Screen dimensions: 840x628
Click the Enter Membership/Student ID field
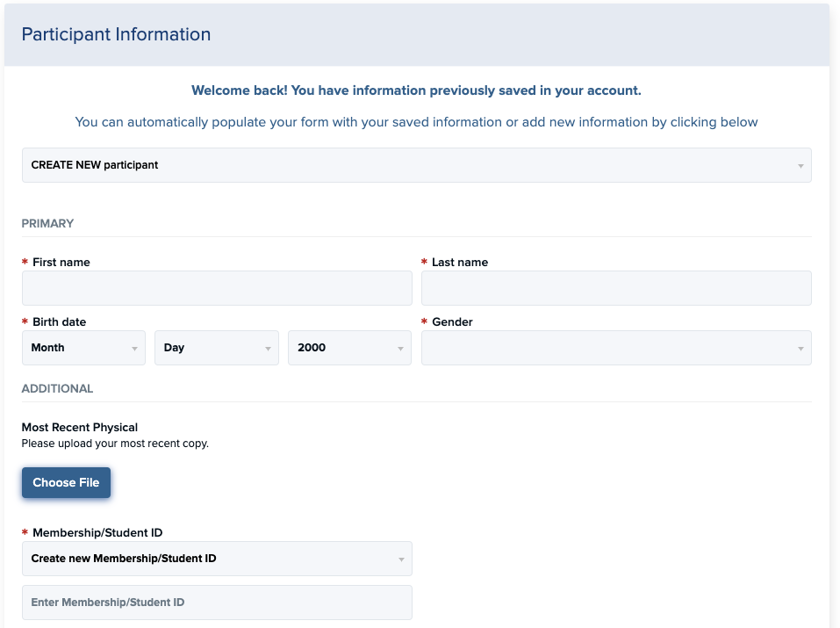[x=217, y=603]
